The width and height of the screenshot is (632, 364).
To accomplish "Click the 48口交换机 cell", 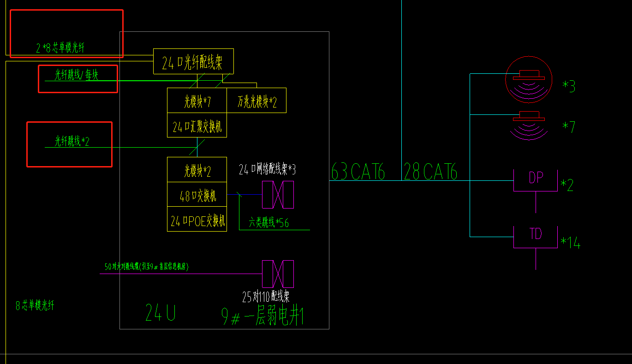I will tap(197, 194).
